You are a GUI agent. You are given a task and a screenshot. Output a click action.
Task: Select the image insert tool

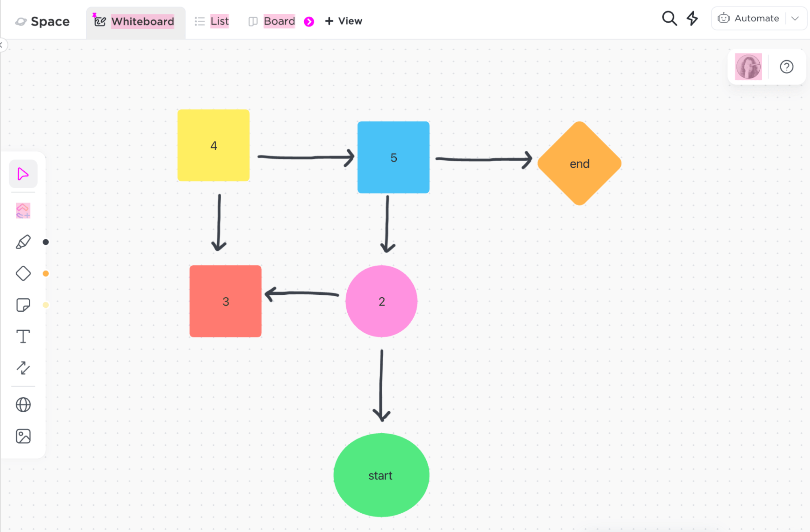(23, 435)
